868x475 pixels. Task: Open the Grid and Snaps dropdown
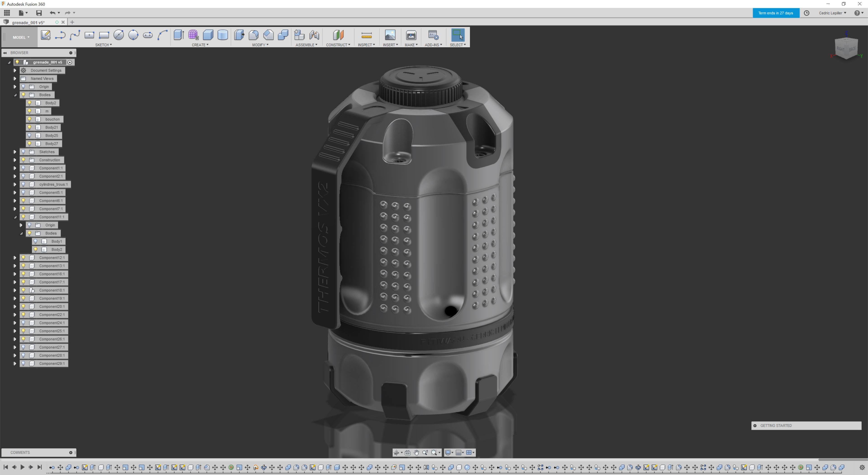click(460, 452)
